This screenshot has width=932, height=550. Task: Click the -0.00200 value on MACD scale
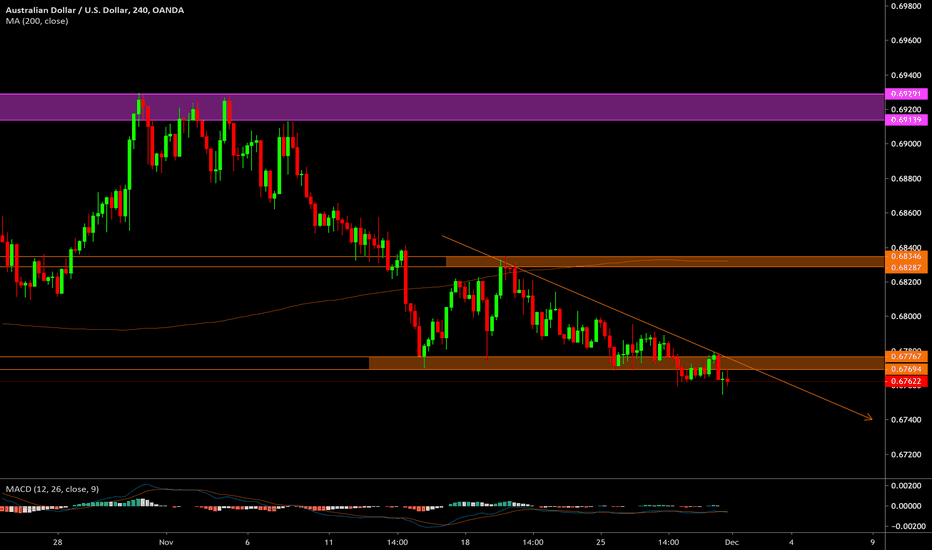(x=906, y=525)
